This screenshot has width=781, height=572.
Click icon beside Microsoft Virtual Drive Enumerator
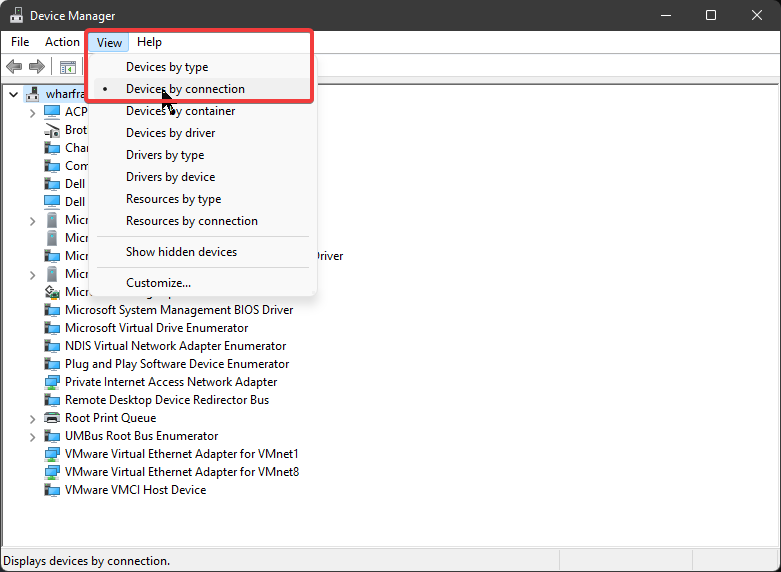(x=52, y=328)
